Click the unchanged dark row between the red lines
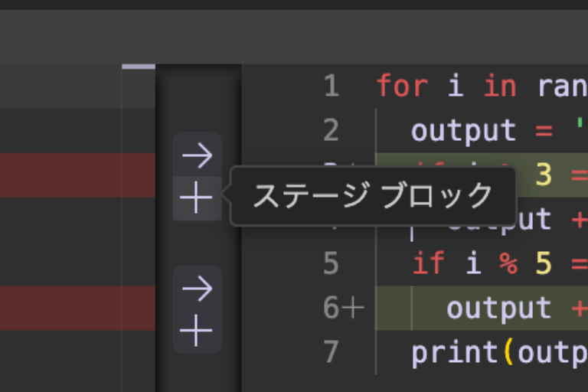The height and width of the screenshot is (392, 588). (x=61, y=241)
